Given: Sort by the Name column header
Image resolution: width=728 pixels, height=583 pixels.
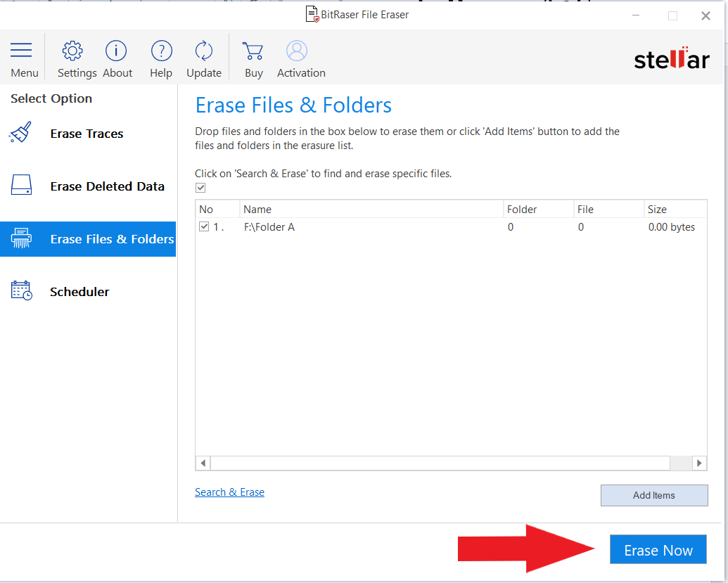Looking at the screenshot, I should (371, 210).
